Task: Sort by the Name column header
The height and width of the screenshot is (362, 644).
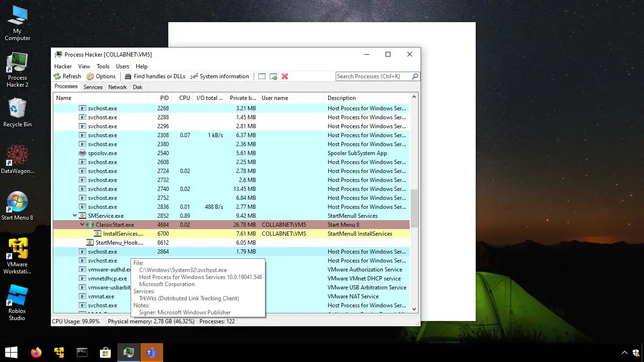Action: click(x=100, y=98)
